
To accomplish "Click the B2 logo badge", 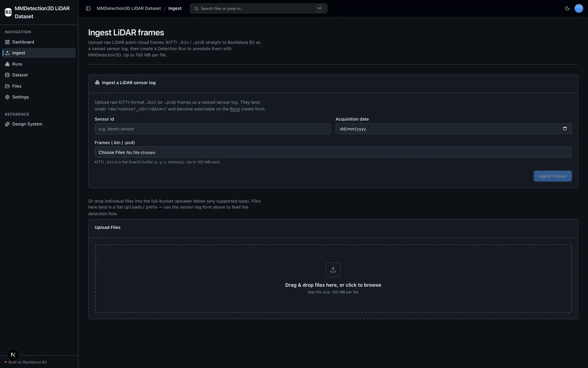I will coord(8,12).
